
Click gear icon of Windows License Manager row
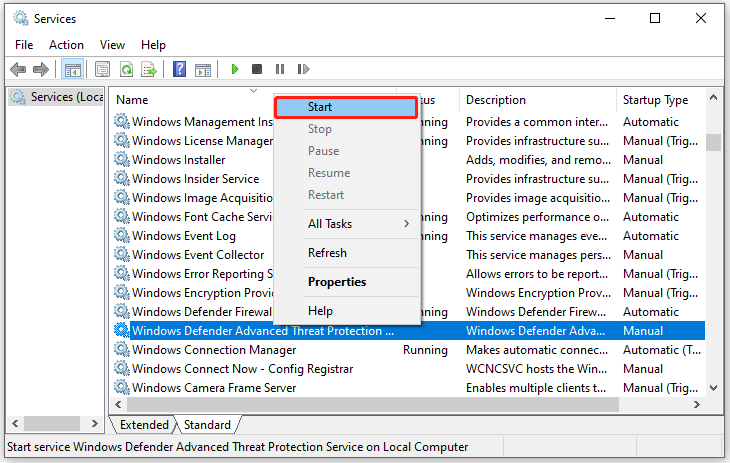(122, 140)
